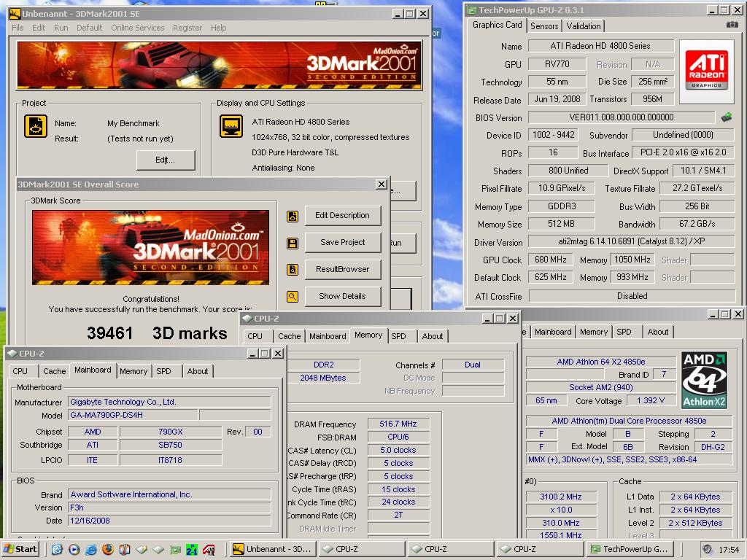
Task: Switch to the Validation tab in GPU-Z
Action: (583, 26)
